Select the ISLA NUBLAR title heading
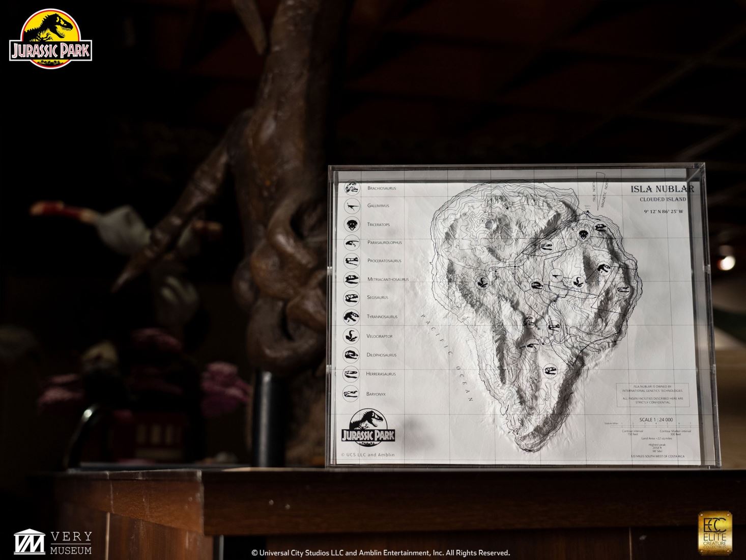Image resolution: width=746 pixels, height=560 pixels. [663, 189]
